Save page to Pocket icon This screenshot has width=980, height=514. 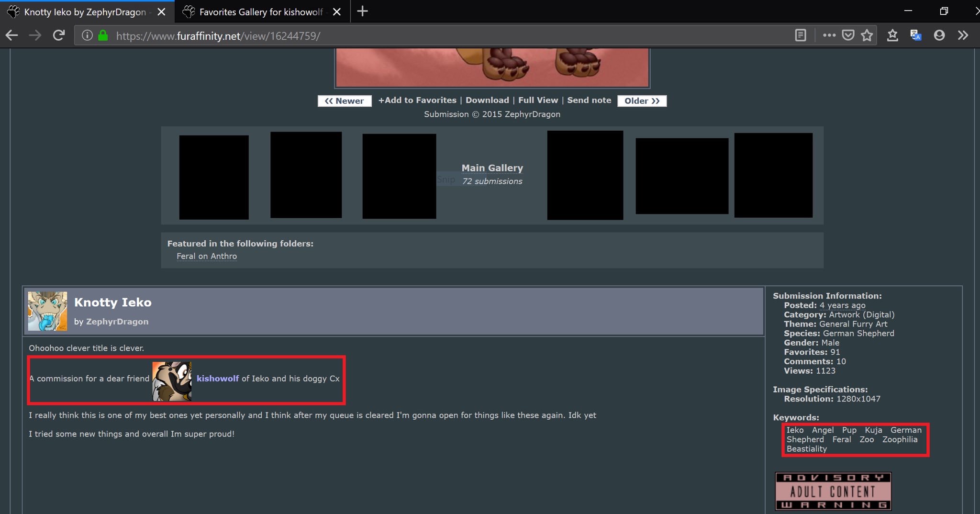tap(848, 35)
